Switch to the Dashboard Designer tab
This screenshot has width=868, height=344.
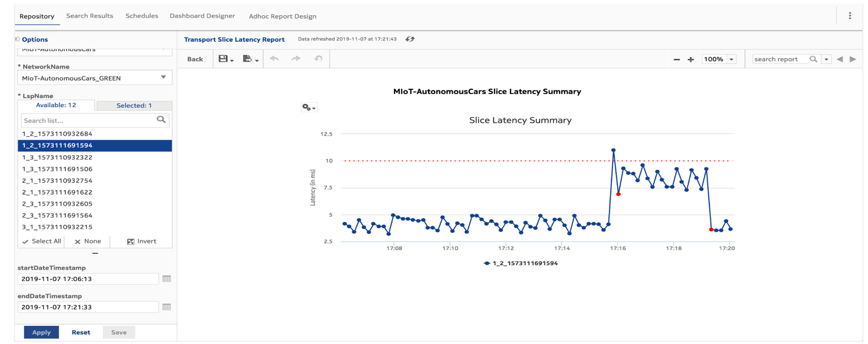pos(203,16)
